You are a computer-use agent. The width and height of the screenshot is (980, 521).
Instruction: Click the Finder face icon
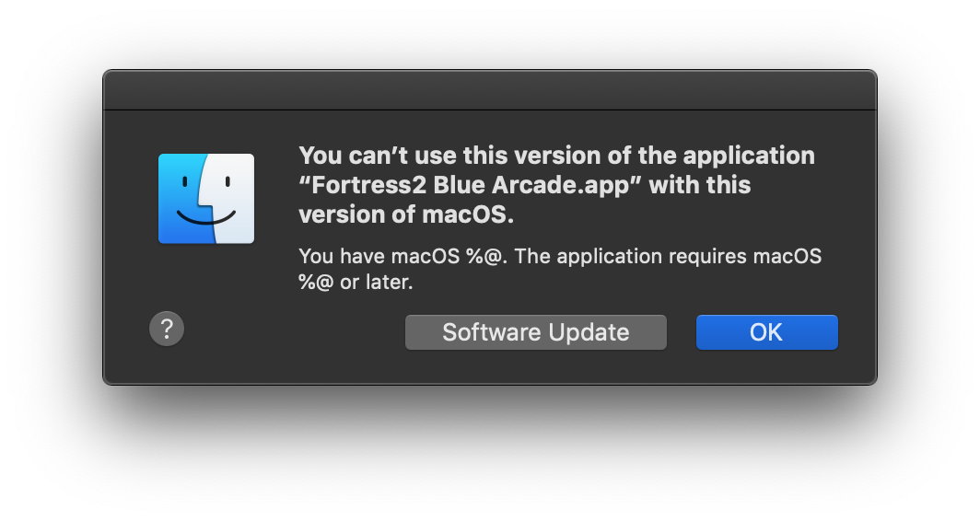tap(206, 199)
